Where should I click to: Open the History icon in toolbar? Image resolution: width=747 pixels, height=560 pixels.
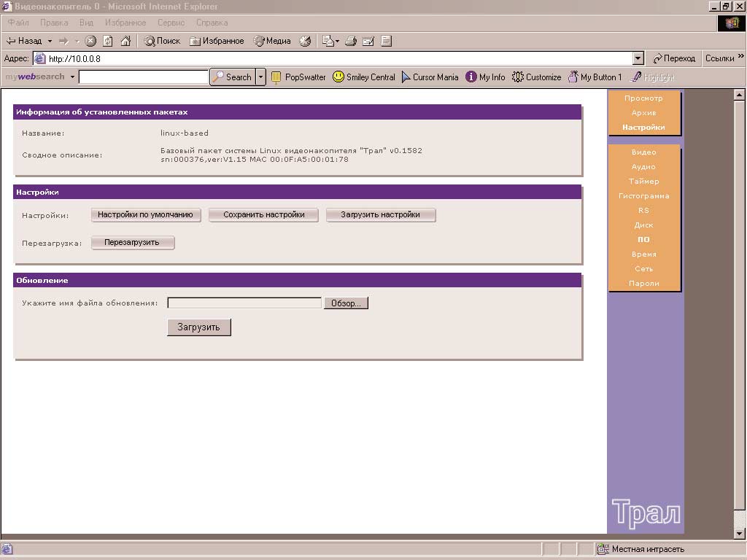[x=305, y=41]
